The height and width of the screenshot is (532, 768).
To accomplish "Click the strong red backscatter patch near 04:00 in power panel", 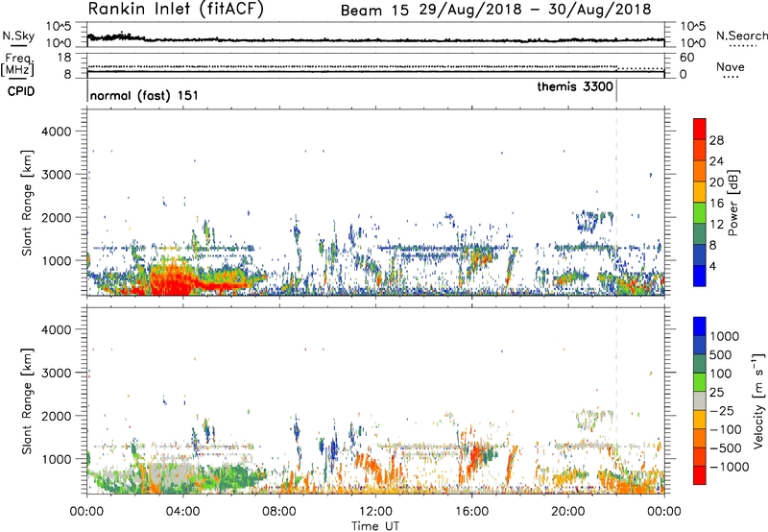I will pyautogui.click(x=173, y=281).
